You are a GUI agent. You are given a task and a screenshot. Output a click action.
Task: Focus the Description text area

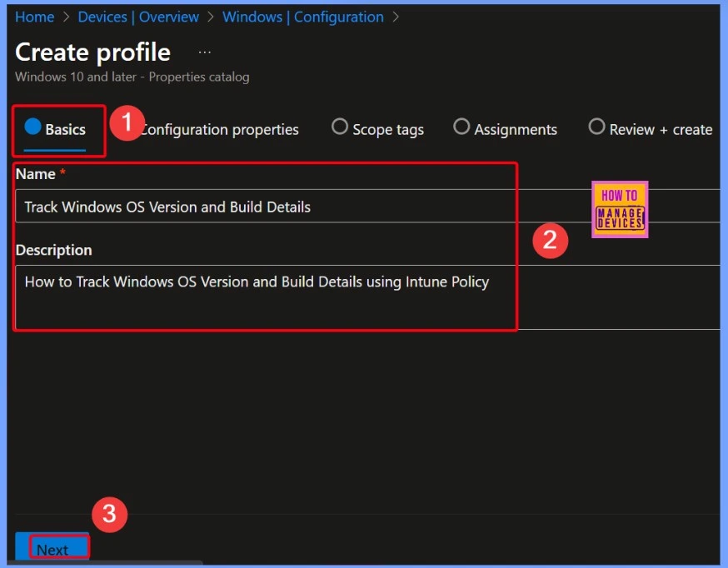[367, 297]
